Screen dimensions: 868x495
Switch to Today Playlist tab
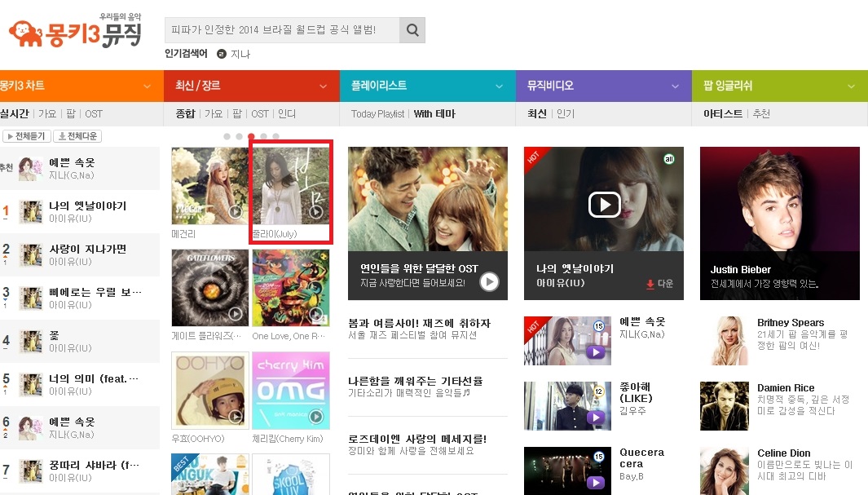377,113
